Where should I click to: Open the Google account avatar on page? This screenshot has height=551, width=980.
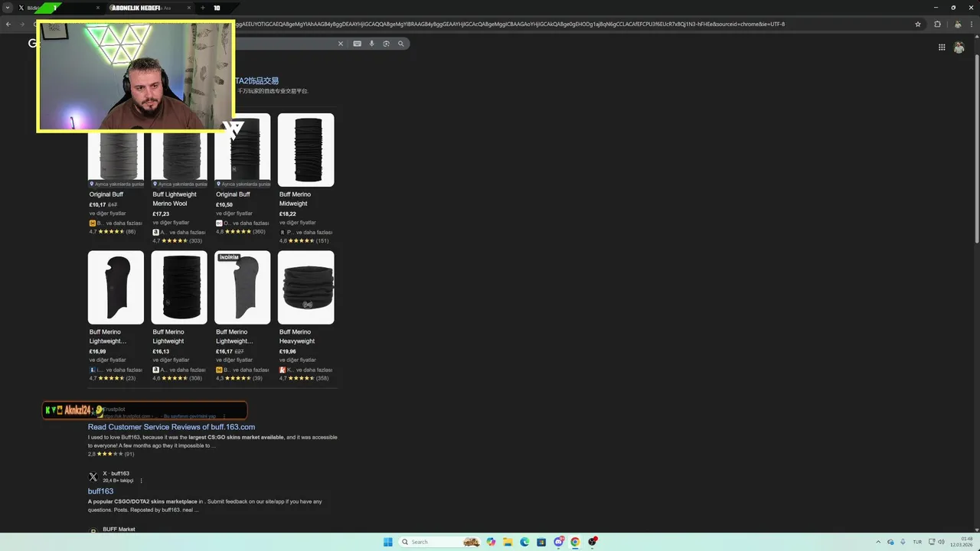(x=959, y=47)
